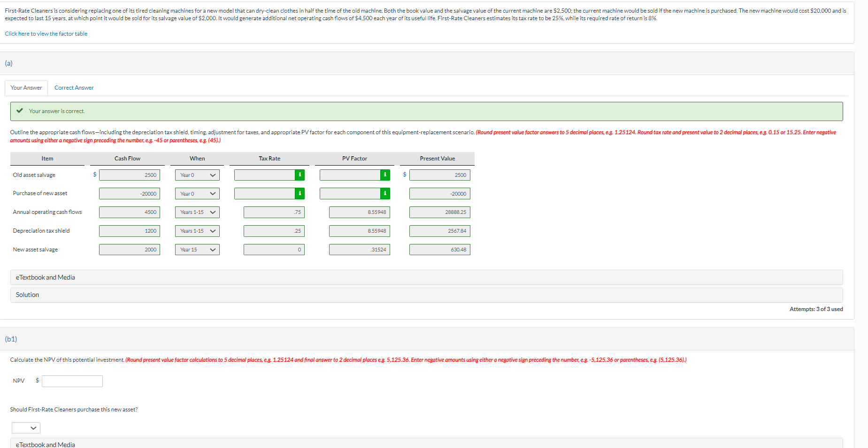Open the Years 1-15 dropdown for Depreciation tax shield
The height and width of the screenshot is (448, 868).
pyautogui.click(x=197, y=231)
